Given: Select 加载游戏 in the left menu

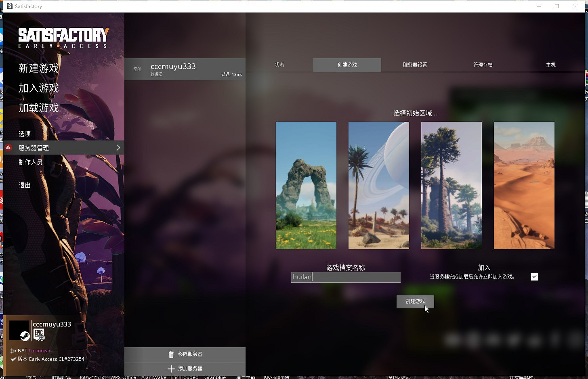Looking at the screenshot, I should click(39, 108).
